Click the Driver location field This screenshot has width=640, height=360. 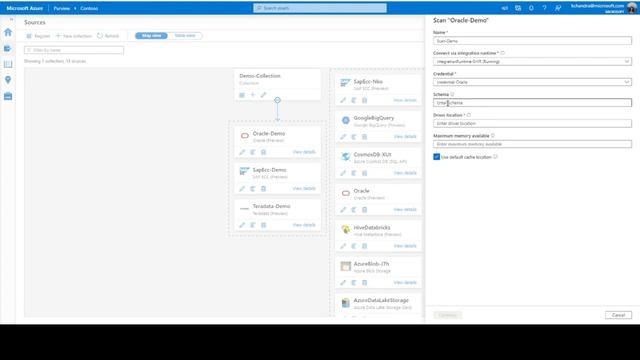click(x=532, y=123)
